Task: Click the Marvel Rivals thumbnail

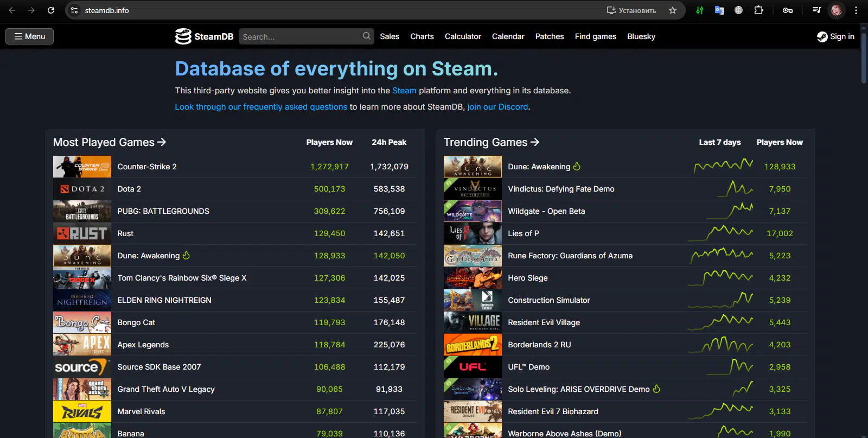Action: click(x=82, y=411)
